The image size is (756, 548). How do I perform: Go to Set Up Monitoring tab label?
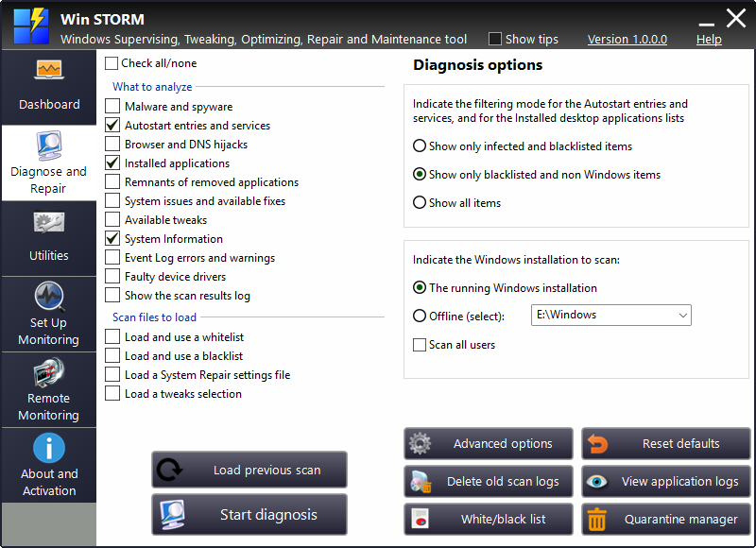point(49,331)
